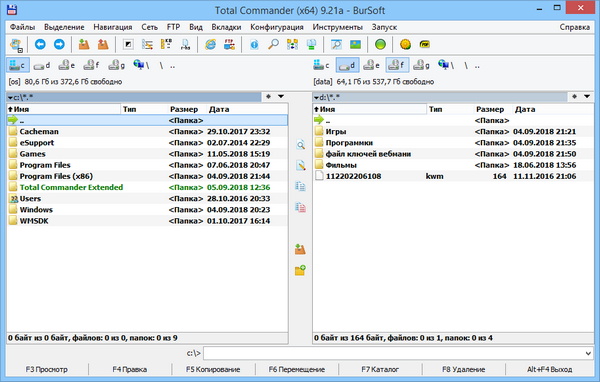Click the F6 Перемещение button
This screenshot has width=600, height=382.
(x=297, y=369)
